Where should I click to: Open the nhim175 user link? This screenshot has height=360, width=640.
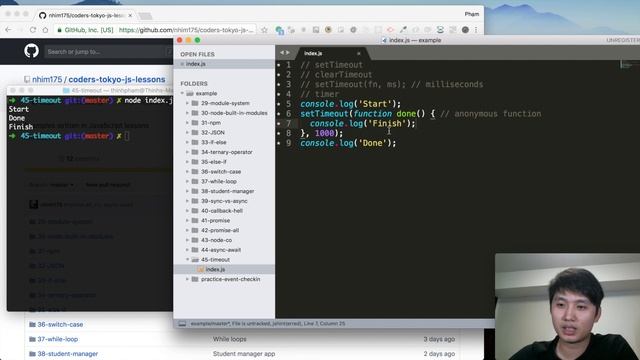[47, 79]
